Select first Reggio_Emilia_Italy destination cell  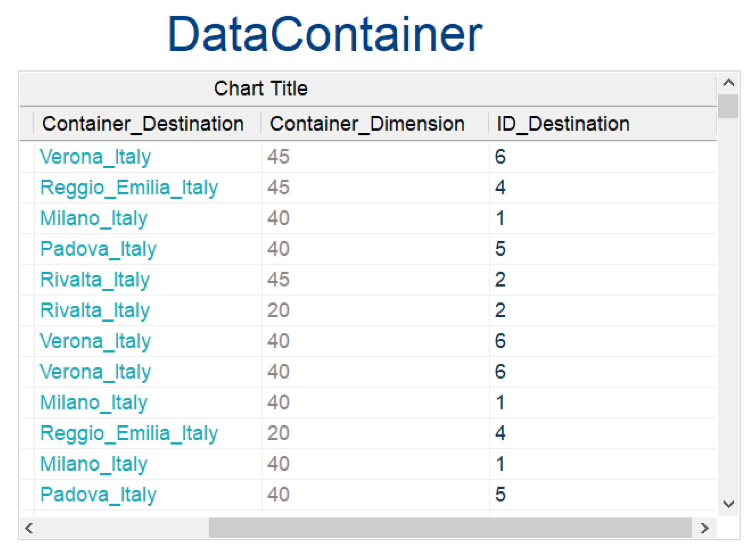click(x=129, y=187)
